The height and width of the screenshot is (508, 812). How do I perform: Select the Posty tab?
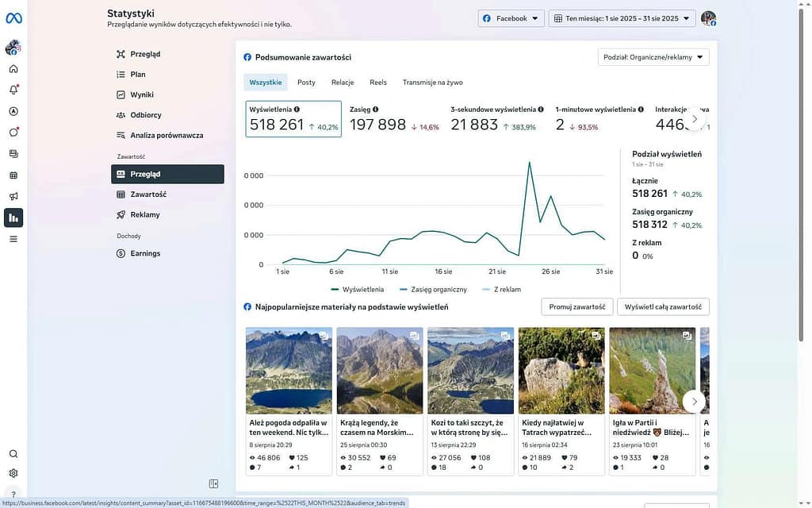point(306,83)
